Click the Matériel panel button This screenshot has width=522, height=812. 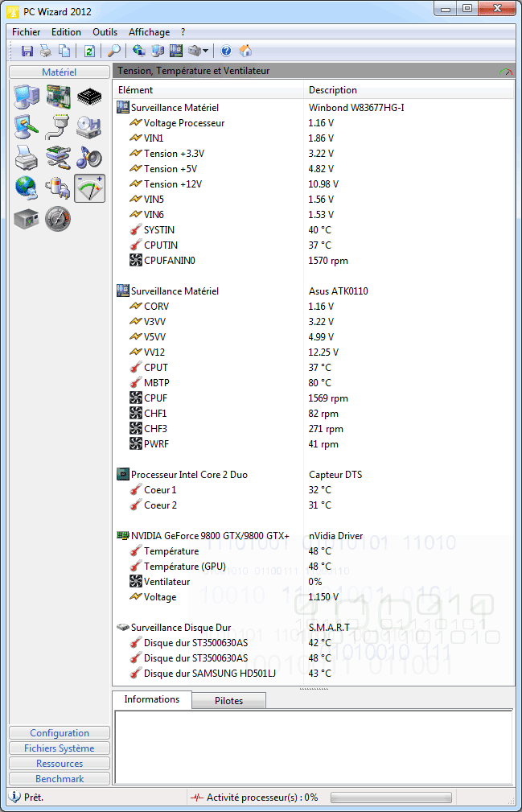point(60,72)
